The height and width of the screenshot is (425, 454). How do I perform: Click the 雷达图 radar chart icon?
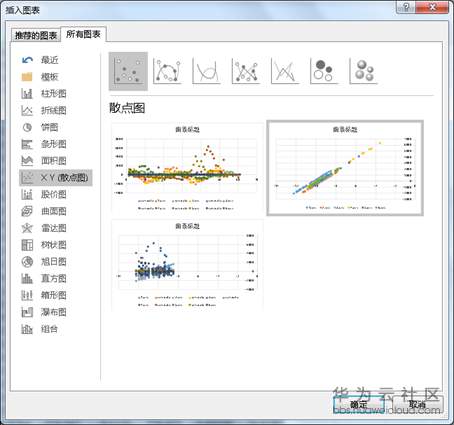[x=27, y=228]
